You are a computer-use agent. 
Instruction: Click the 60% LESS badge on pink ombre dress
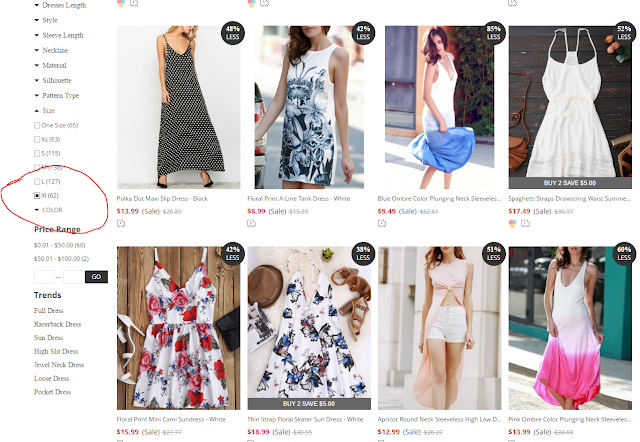coord(624,253)
